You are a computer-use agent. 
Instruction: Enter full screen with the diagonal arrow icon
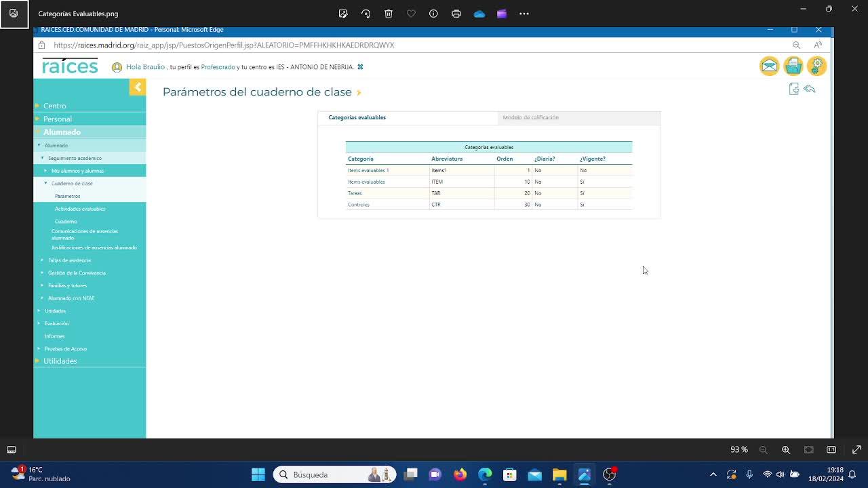856,449
